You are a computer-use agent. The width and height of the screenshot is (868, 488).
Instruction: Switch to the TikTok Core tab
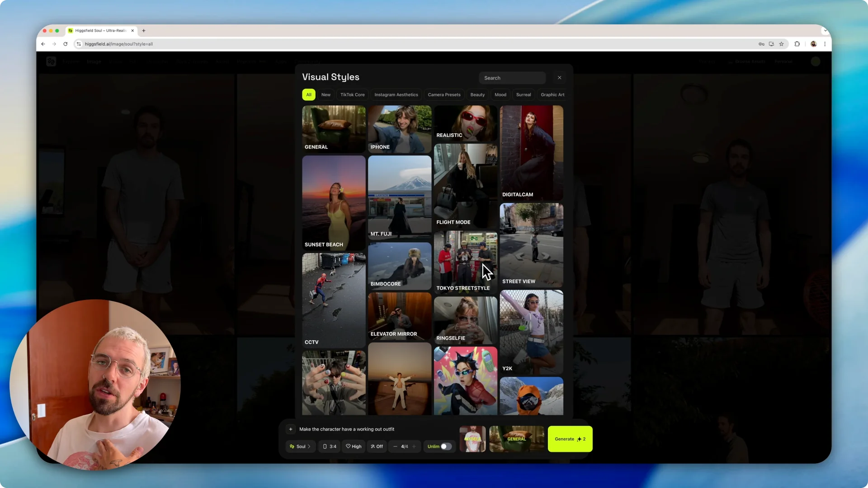coord(352,95)
